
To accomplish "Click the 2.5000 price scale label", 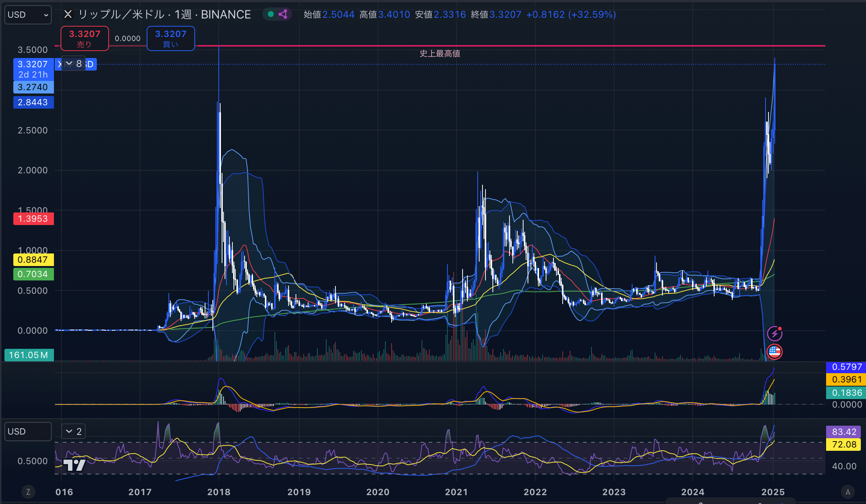I will [x=33, y=130].
